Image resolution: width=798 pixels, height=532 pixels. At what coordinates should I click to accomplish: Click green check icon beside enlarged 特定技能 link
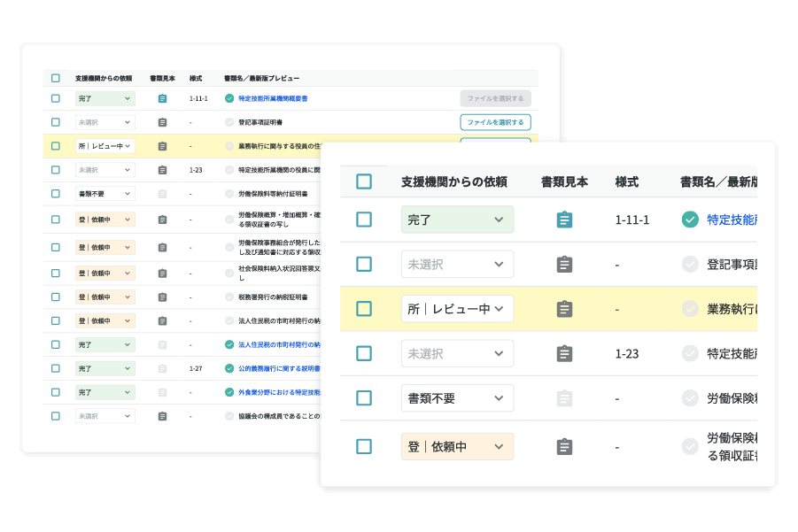coord(690,220)
